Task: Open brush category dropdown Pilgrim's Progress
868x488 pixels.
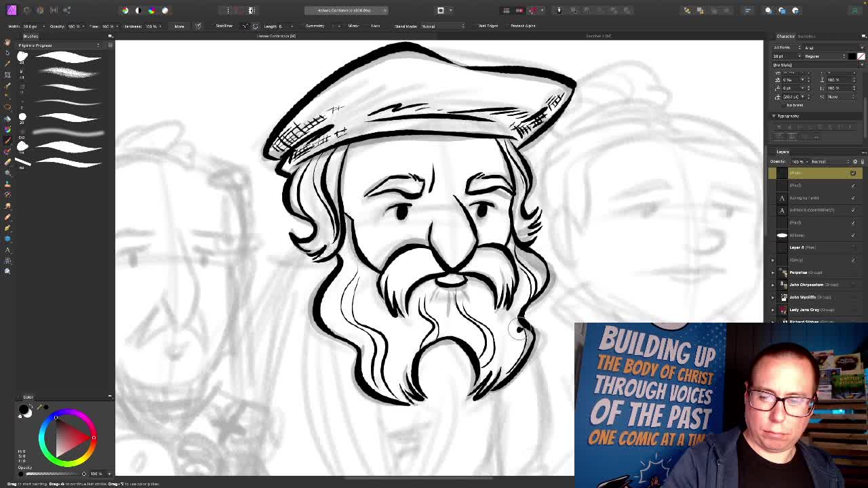Action: tap(60, 45)
